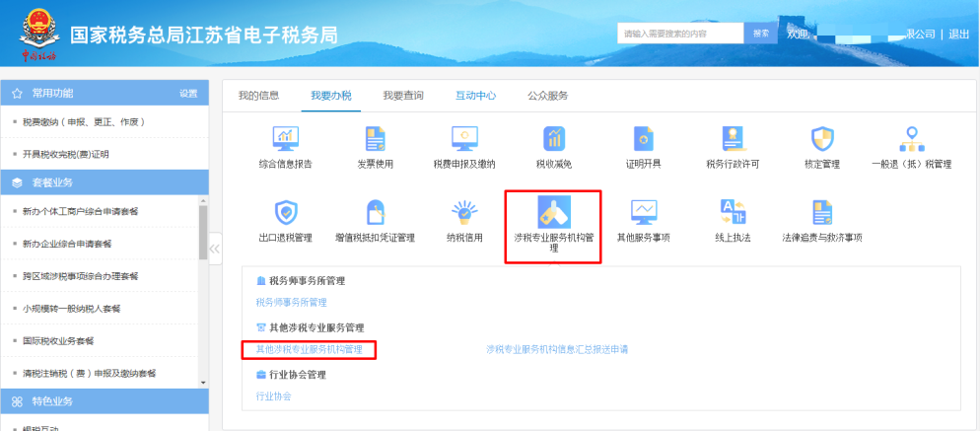Collapse the left sidebar with arrow handle

click(x=215, y=249)
